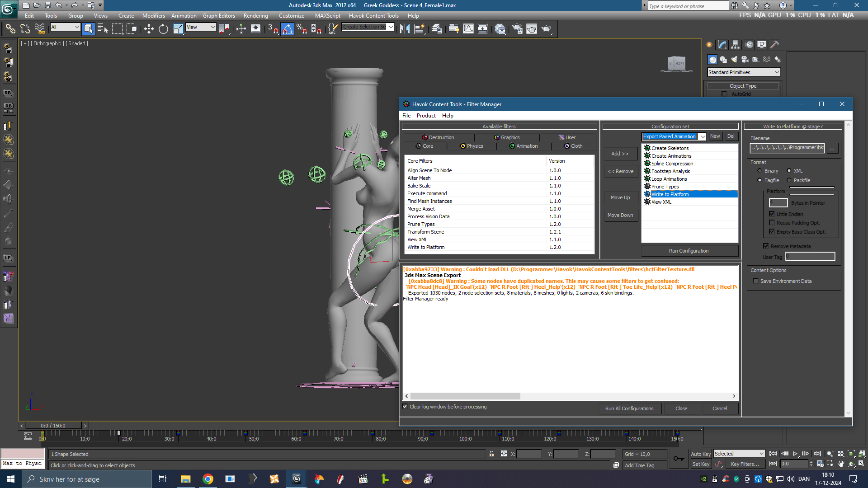Open Graph Editors menu
The height and width of the screenshot is (488, 868).
pos(219,16)
